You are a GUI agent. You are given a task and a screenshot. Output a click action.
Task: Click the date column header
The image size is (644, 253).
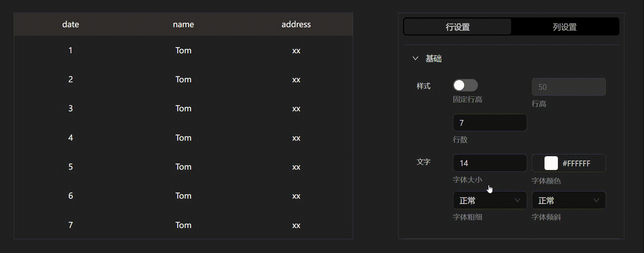(x=71, y=24)
